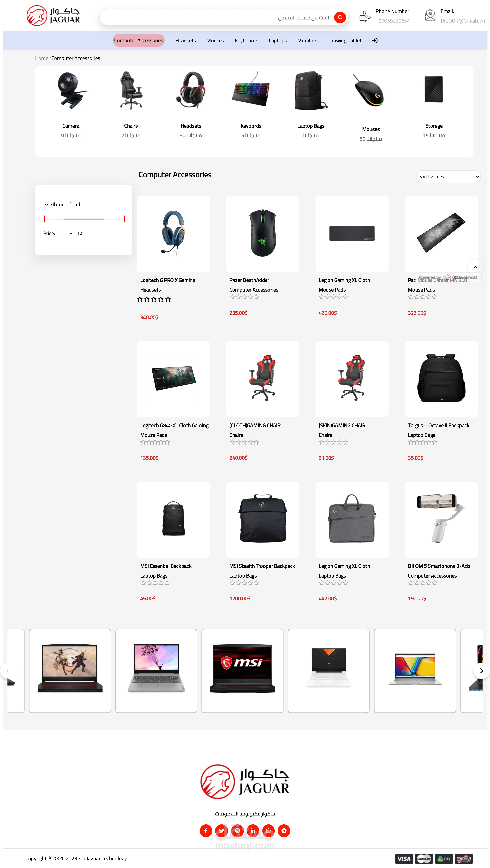The image size is (490, 868).
Task: Select the MSI laptop carousel thumbnail
Action: click(242, 671)
